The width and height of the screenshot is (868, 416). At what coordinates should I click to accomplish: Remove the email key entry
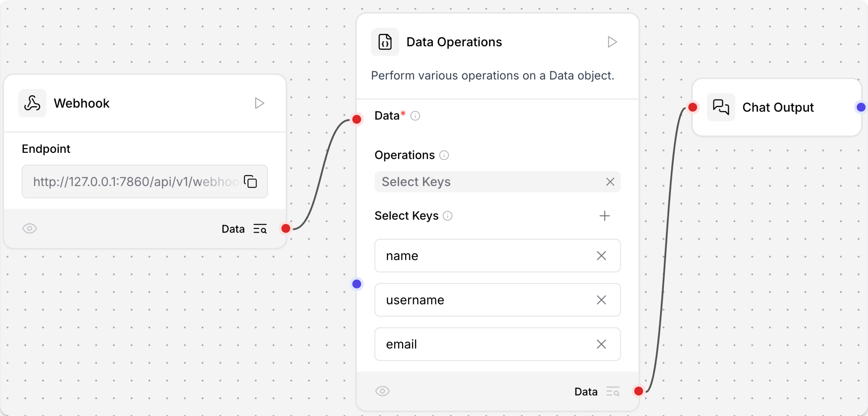[602, 344]
